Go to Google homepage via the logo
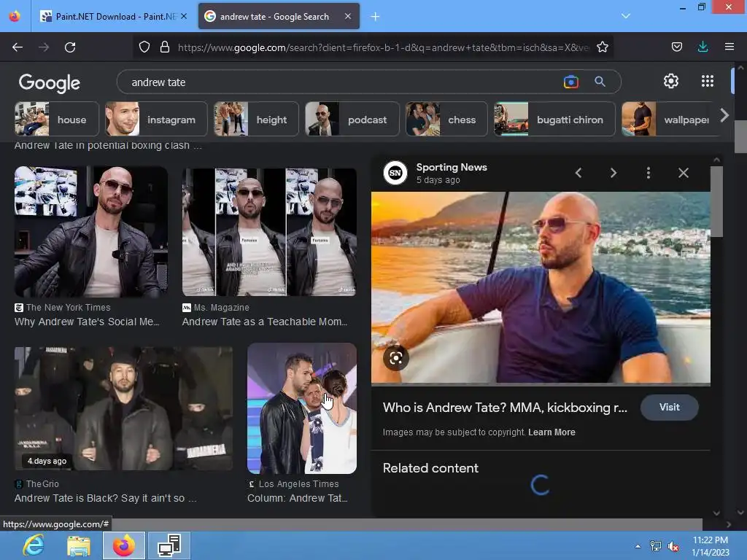Screen dimensions: 747x560 pos(49,83)
